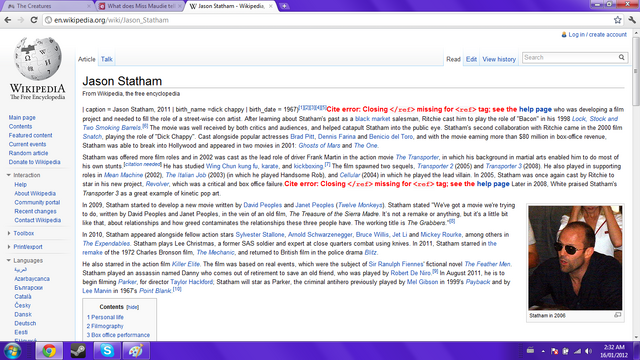Screen dimensions: 640x360
Task: Select the Article tab
Action: 87,59
